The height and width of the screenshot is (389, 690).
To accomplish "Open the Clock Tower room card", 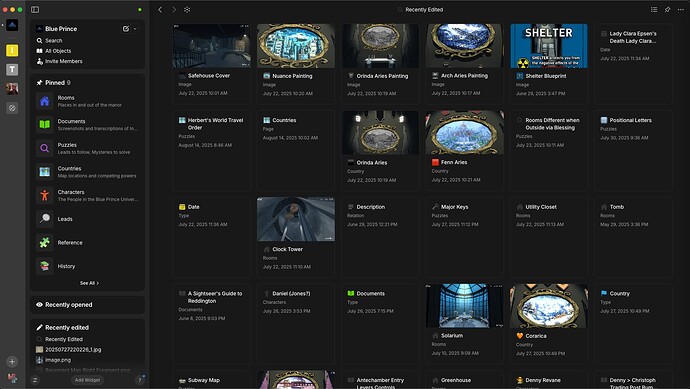I will click(x=296, y=237).
